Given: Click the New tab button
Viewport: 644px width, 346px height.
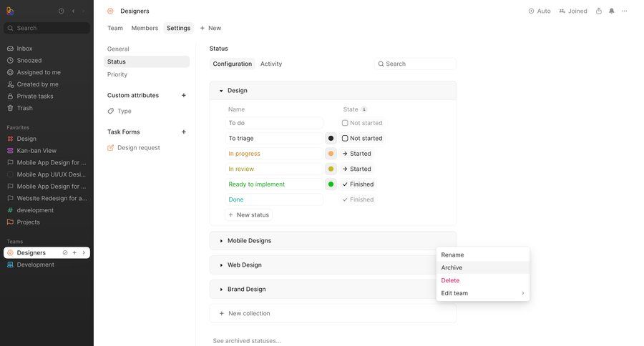Looking at the screenshot, I should (x=210, y=28).
